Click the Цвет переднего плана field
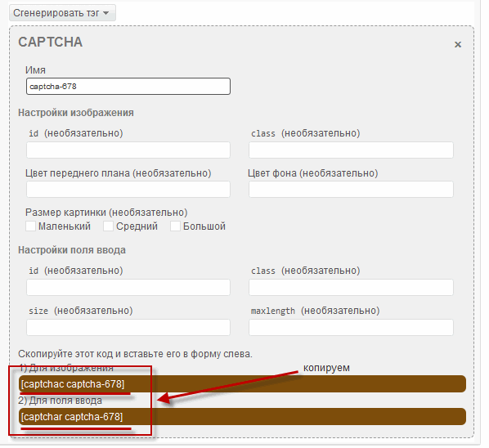 tap(128, 189)
